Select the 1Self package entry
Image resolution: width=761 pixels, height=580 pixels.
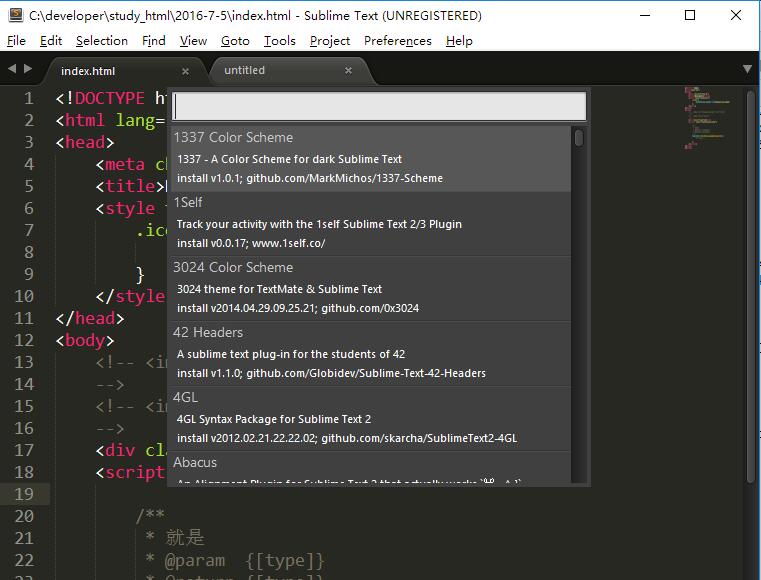click(370, 223)
